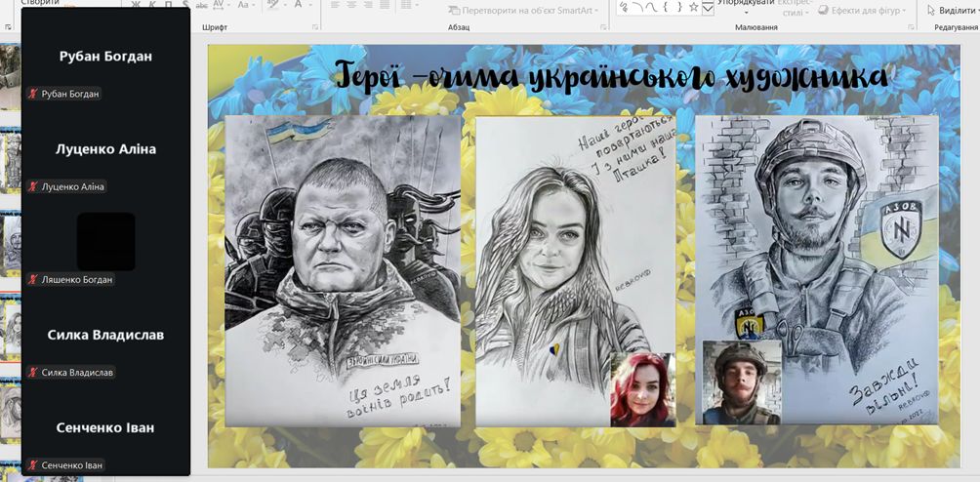
Task: Click muted mic icon for Луценко Аліна
Action: (33, 187)
